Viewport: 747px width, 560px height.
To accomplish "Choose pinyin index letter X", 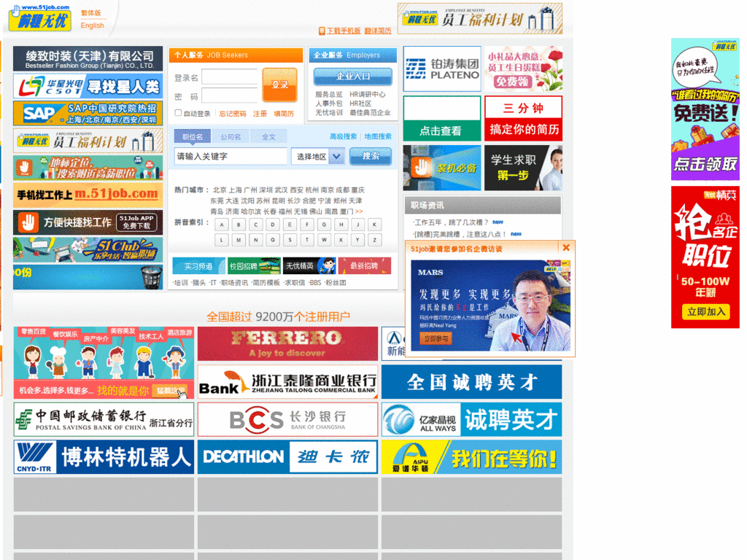I will (341, 240).
